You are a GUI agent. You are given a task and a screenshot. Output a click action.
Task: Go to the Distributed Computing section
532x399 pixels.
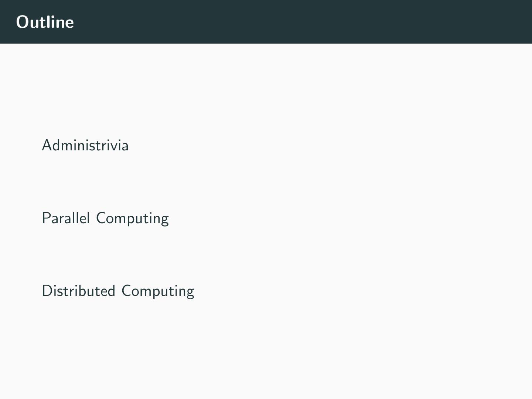coord(117,291)
